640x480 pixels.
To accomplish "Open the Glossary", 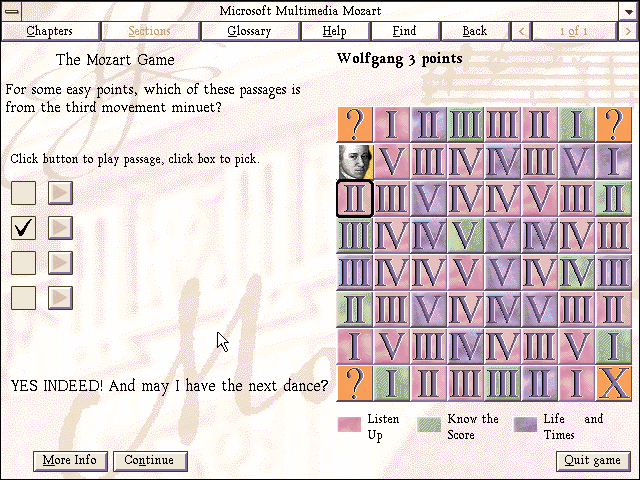I will (x=249, y=31).
